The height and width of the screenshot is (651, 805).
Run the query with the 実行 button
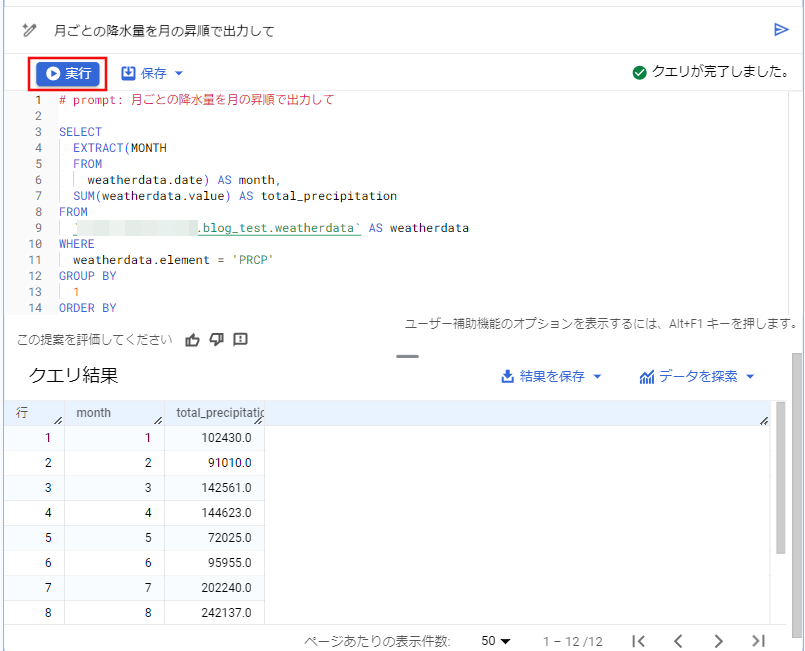click(66, 72)
